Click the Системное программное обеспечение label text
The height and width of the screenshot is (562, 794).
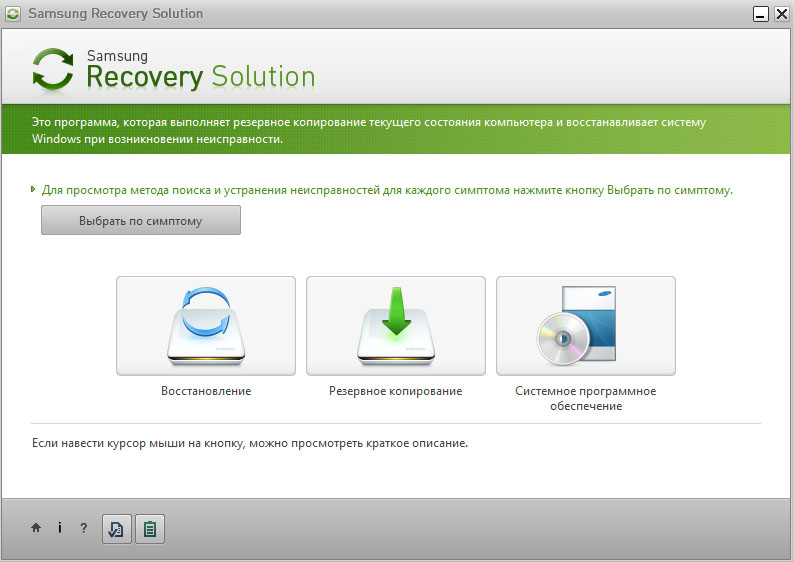(x=586, y=398)
